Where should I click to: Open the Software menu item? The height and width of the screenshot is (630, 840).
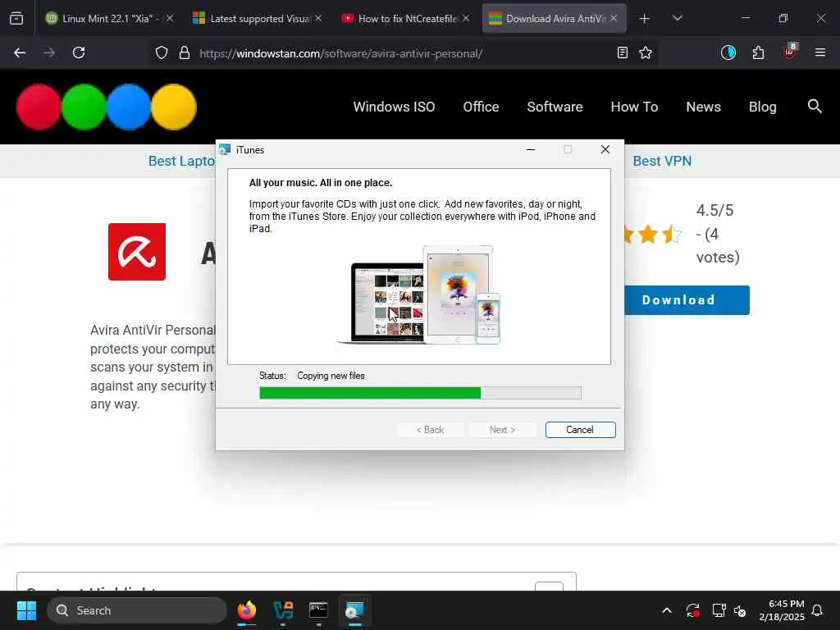[555, 107]
